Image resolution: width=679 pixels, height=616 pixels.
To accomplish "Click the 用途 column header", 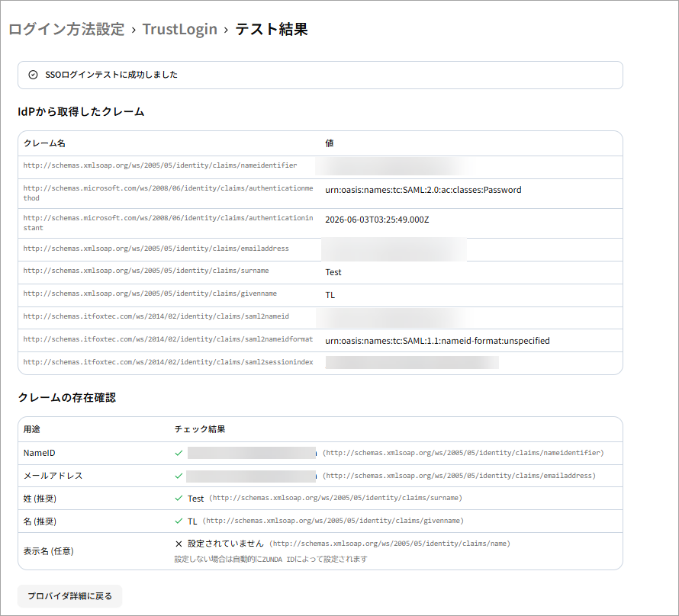I will point(31,429).
